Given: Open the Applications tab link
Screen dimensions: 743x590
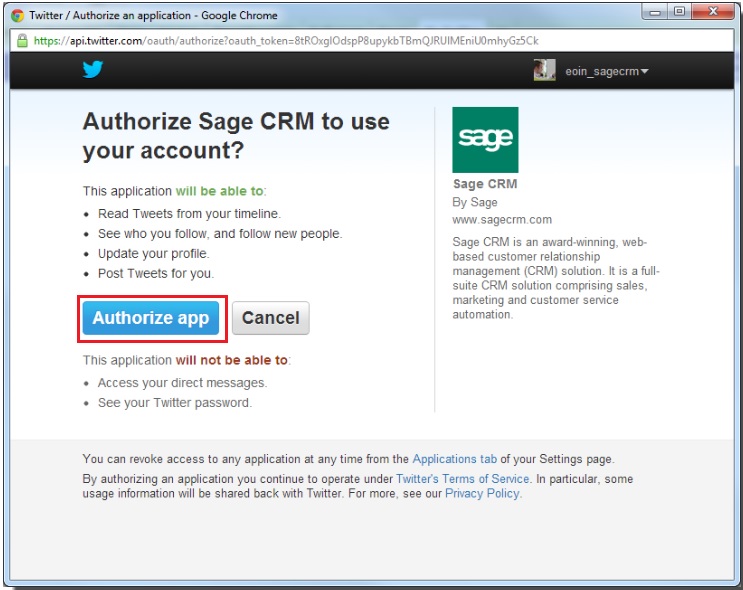Looking at the screenshot, I should click(x=454, y=459).
